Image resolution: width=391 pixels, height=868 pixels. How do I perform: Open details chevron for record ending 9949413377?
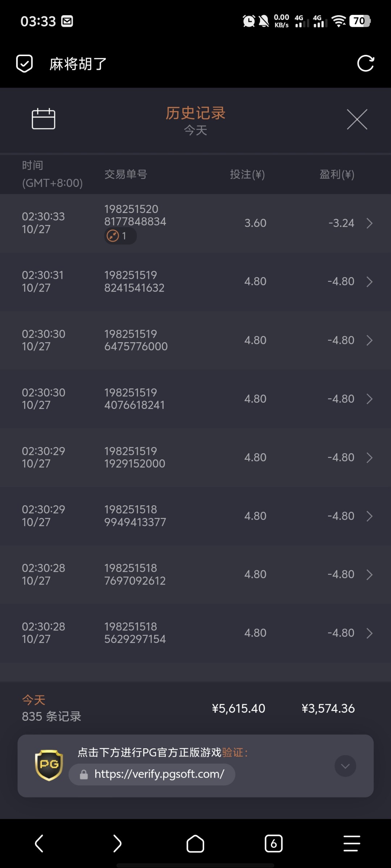coord(369,516)
